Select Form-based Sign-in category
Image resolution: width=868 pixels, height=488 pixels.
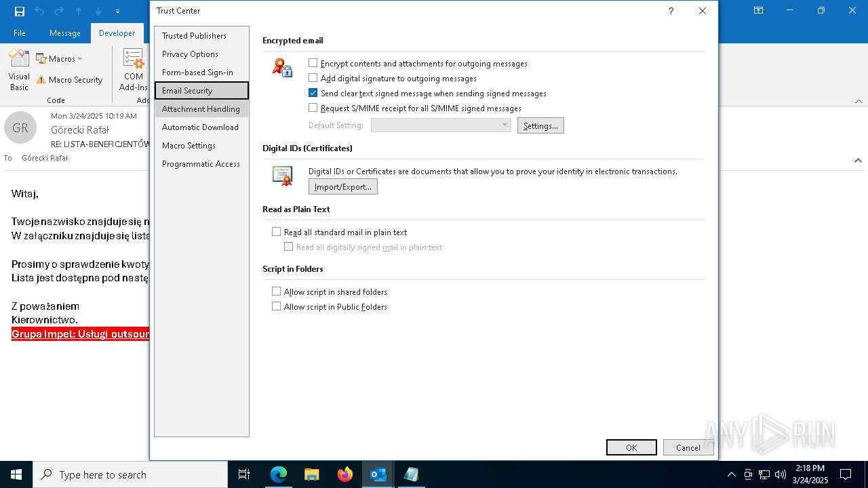point(201,73)
